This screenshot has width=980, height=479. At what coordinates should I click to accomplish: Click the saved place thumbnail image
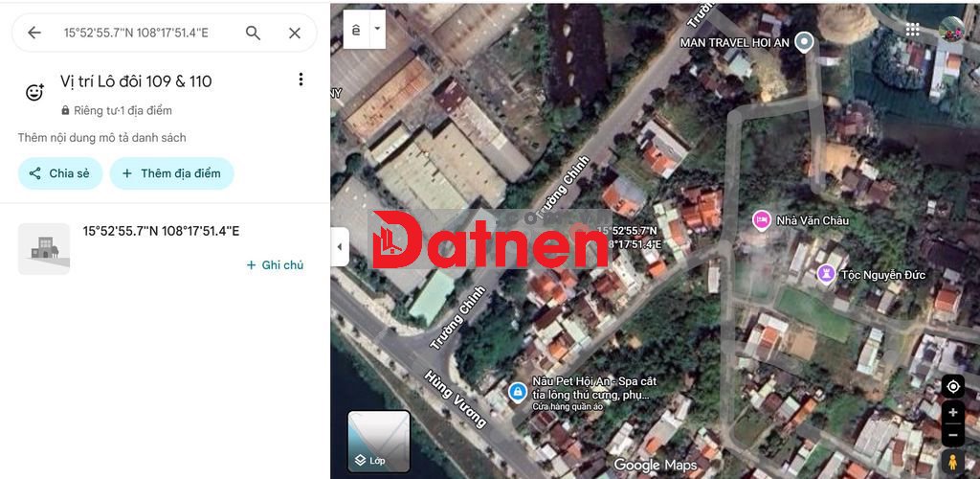[x=44, y=249]
